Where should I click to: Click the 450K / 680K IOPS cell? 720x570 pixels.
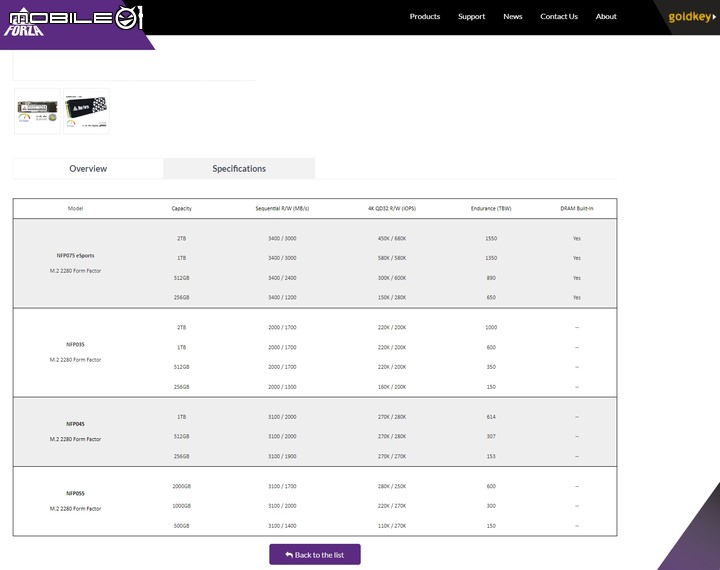(392, 238)
